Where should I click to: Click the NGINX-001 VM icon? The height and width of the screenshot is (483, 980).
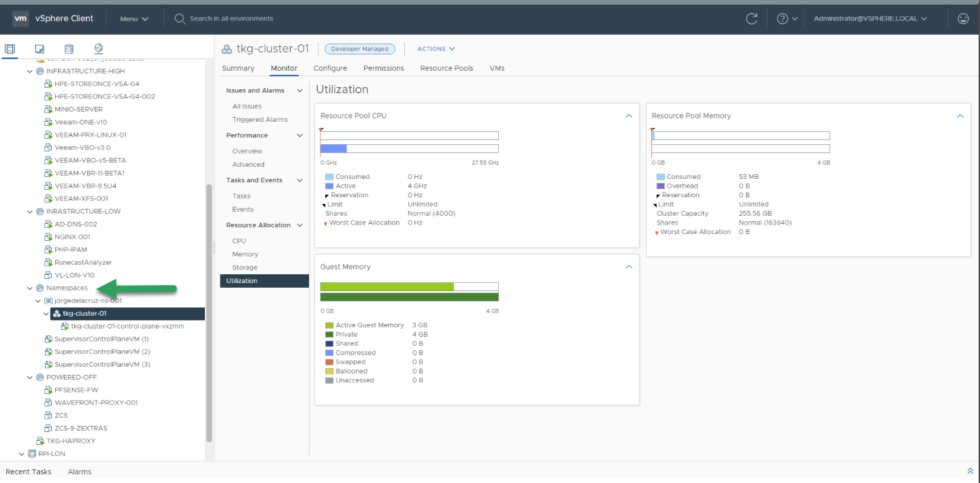(48, 237)
